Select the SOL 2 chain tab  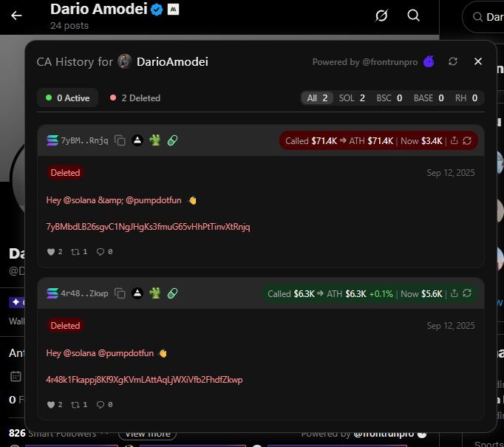click(352, 98)
